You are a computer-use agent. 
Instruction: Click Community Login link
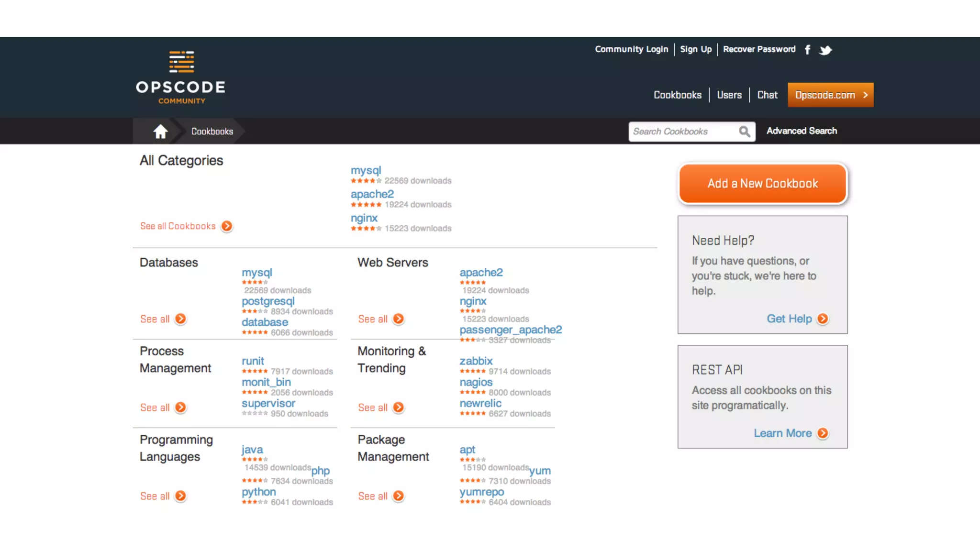tap(631, 49)
